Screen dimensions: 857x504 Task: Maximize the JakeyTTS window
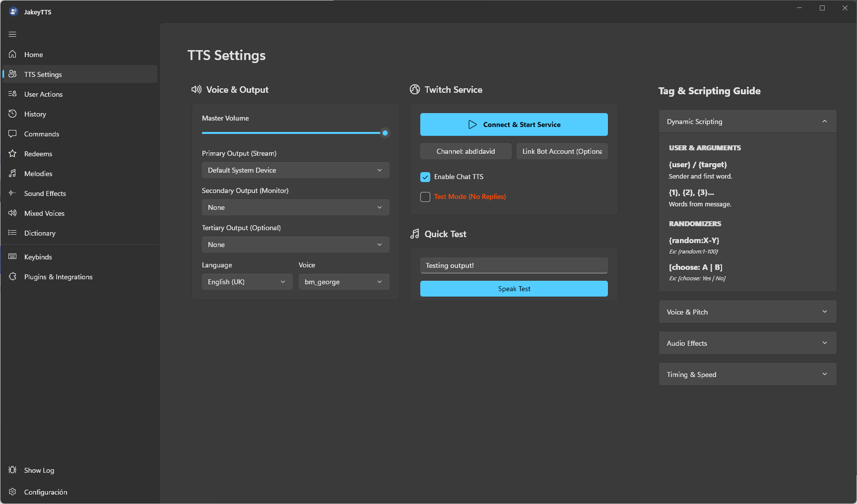[822, 8]
